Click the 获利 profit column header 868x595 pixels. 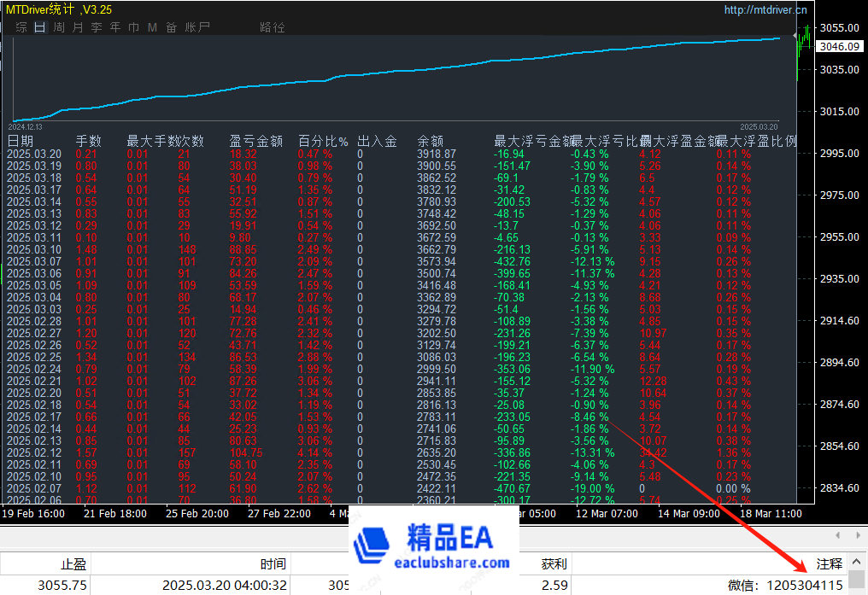point(554,563)
